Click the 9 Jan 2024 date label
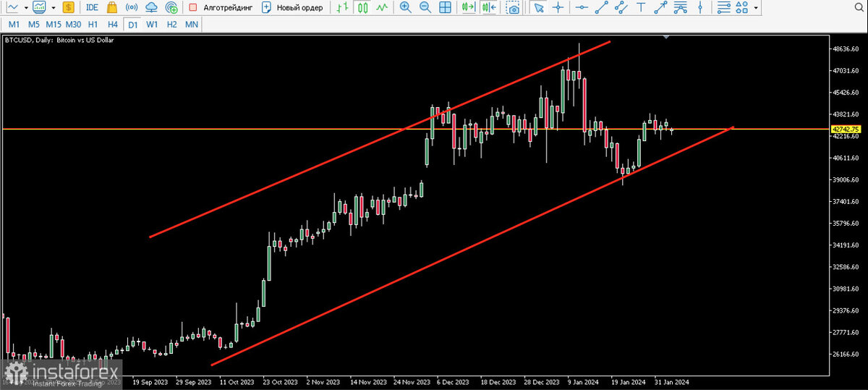The height and width of the screenshot is (390, 868). click(x=583, y=382)
